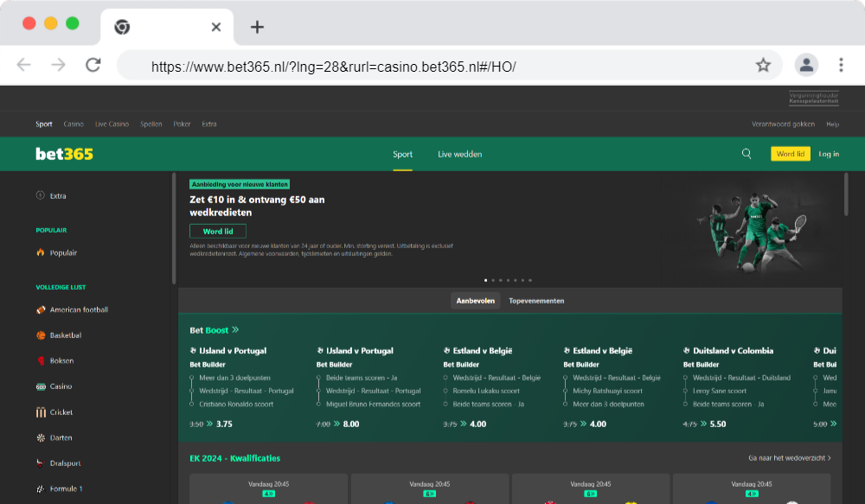Click the American football icon in sidebar

[x=41, y=309]
